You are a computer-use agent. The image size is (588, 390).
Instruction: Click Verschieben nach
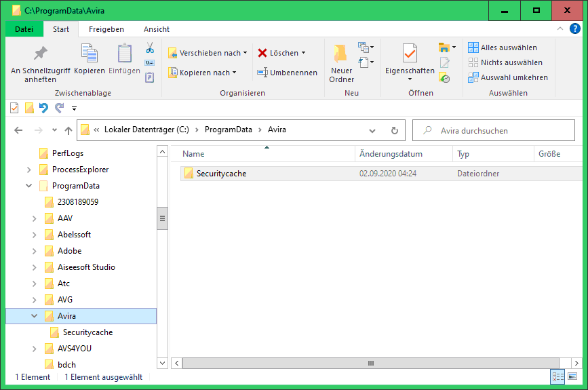click(x=208, y=53)
